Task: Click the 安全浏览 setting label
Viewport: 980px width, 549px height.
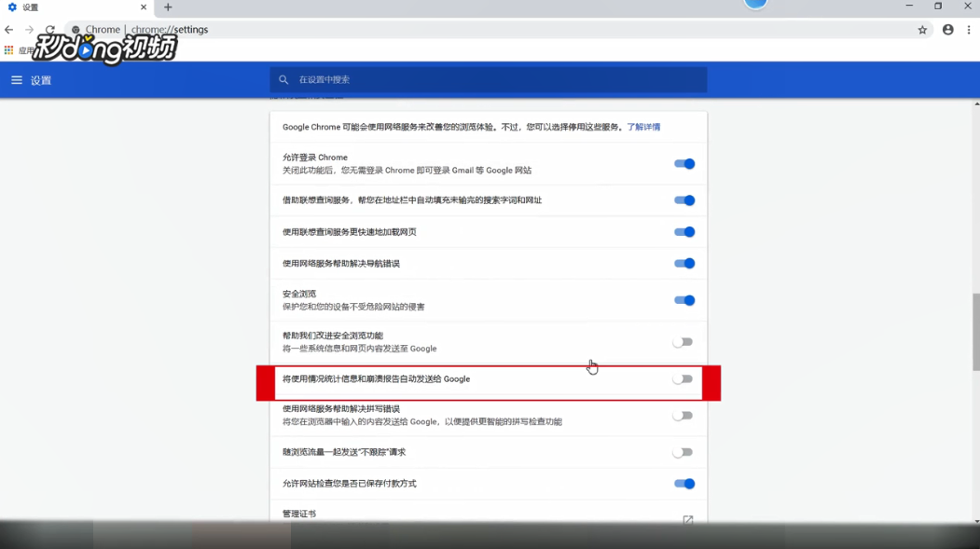Action: [299, 294]
